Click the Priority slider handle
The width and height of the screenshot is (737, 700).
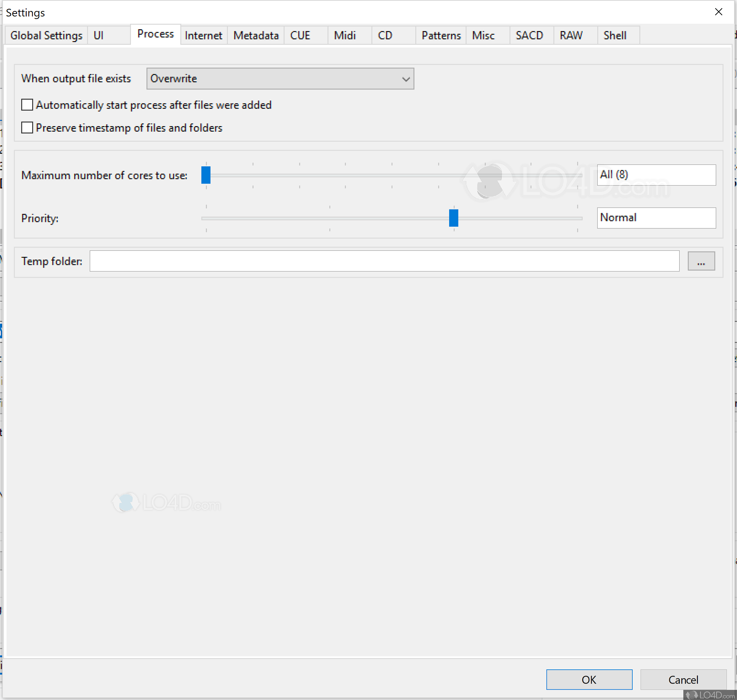[x=453, y=218]
